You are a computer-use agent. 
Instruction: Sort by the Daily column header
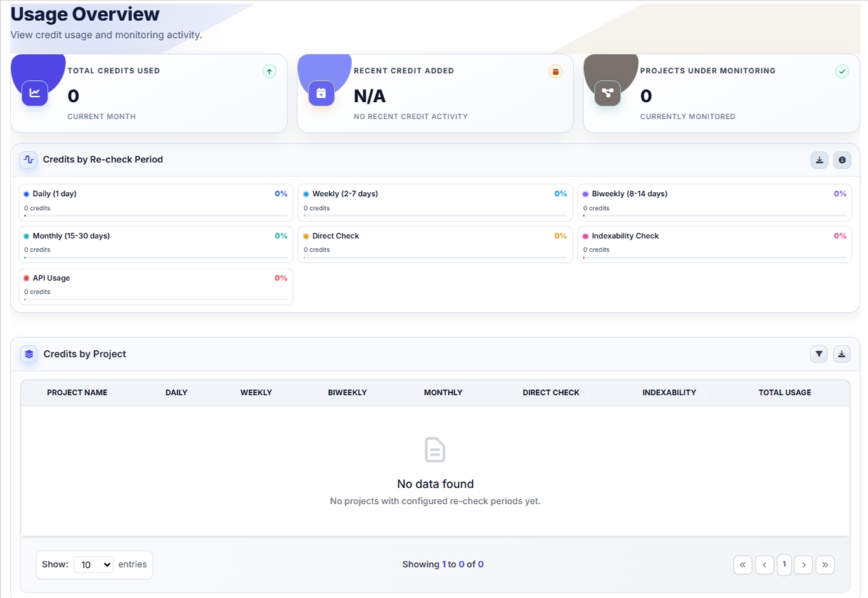[x=176, y=393]
